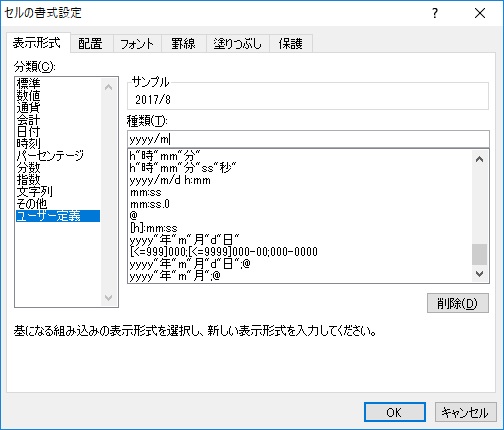
Task: Choose format yyyy/m/d h:mm
Action: (299, 180)
